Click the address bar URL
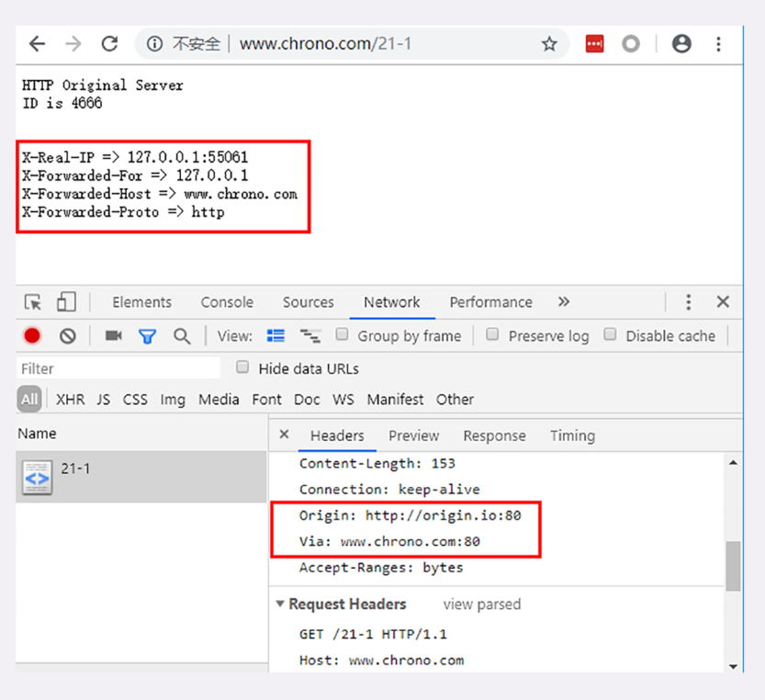 pyautogui.click(x=325, y=44)
